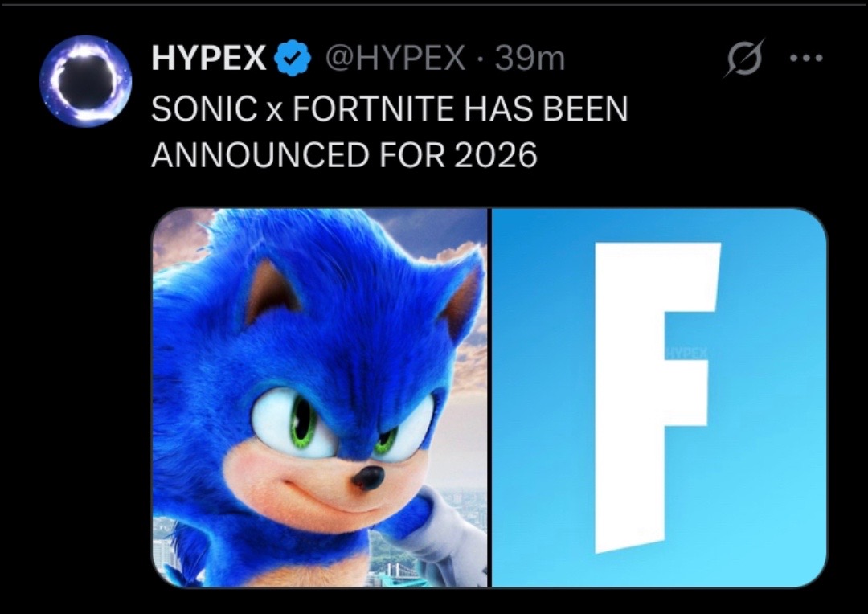Select the word ANNOUNCED in tweet text
The height and width of the screenshot is (614, 868).
pyautogui.click(x=260, y=154)
